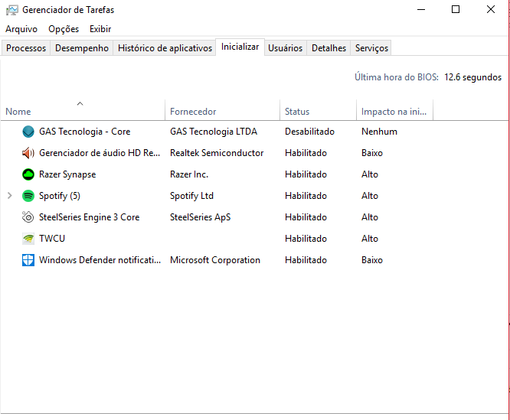This screenshot has height=420, width=510.
Task: Open the Arquivo menu
Action: pyautogui.click(x=21, y=29)
